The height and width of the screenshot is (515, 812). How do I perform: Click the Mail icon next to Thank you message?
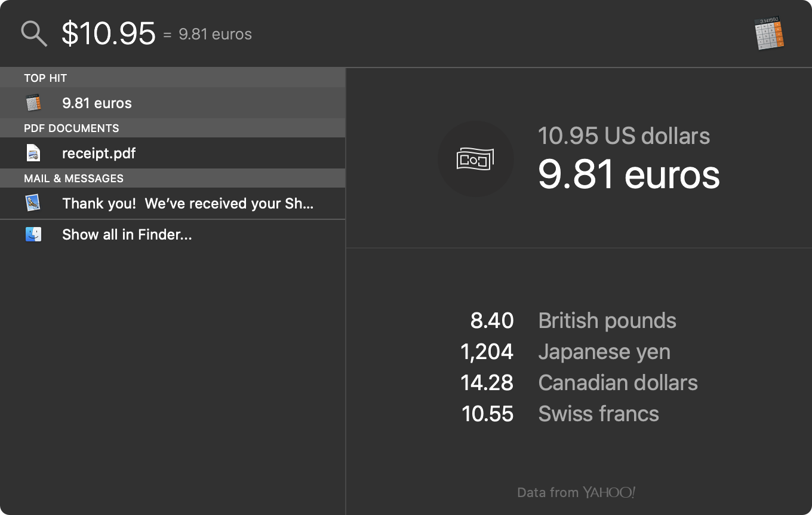coord(33,203)
